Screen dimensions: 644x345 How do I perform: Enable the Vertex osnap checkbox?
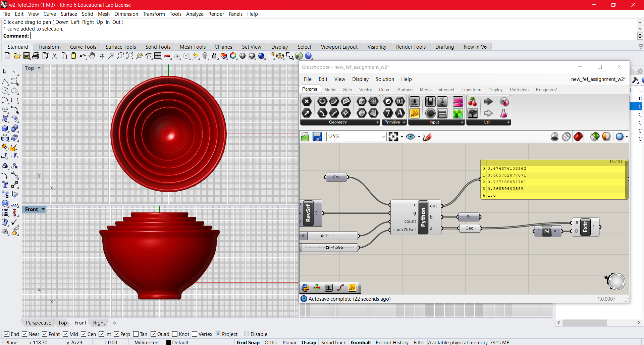[195, 334]
